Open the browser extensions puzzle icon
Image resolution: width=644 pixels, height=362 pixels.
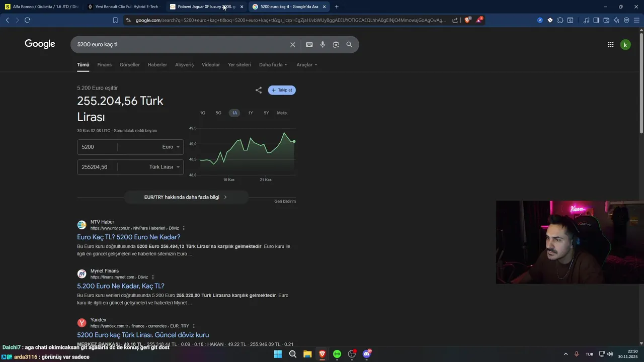(560, 20)
